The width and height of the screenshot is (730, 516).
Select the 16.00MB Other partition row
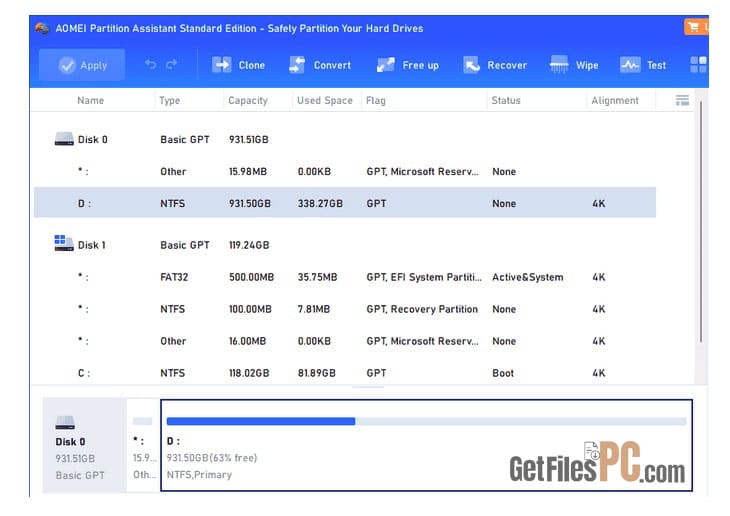tap(345, 341)
